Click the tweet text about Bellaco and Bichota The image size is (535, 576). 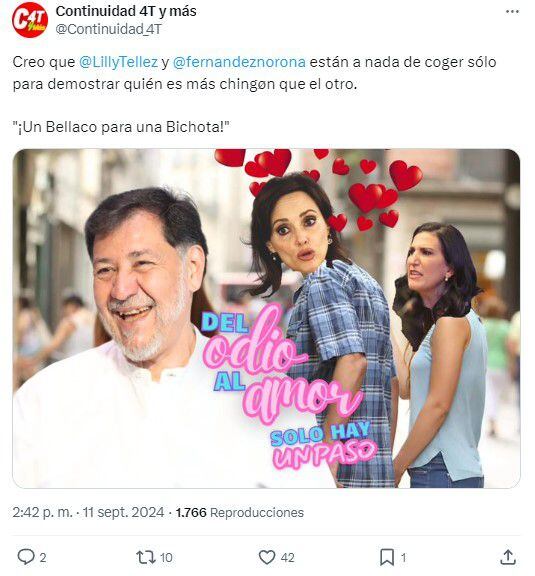(x=121, y=127)
